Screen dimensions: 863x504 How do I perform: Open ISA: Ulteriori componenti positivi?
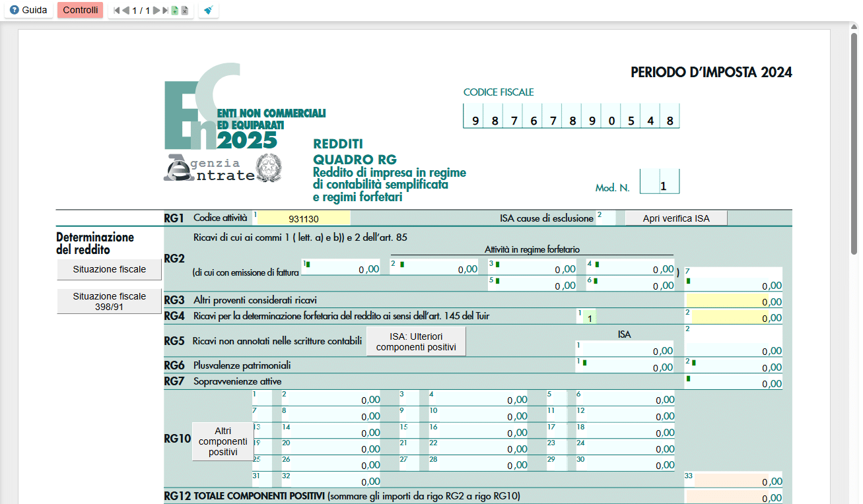pos(416,341)
